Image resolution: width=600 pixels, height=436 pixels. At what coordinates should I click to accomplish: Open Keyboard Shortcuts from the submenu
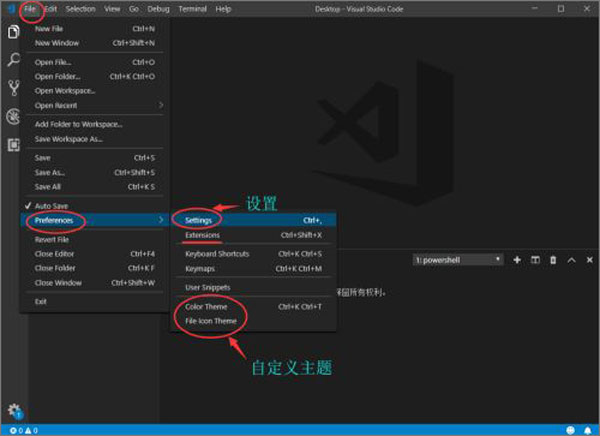tap(253, 254)
